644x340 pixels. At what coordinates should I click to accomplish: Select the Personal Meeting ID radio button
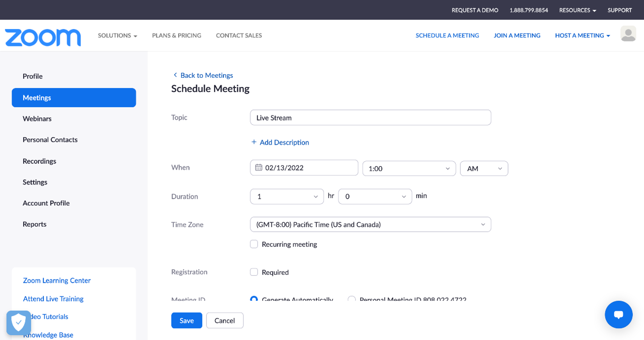click(352, 298)
